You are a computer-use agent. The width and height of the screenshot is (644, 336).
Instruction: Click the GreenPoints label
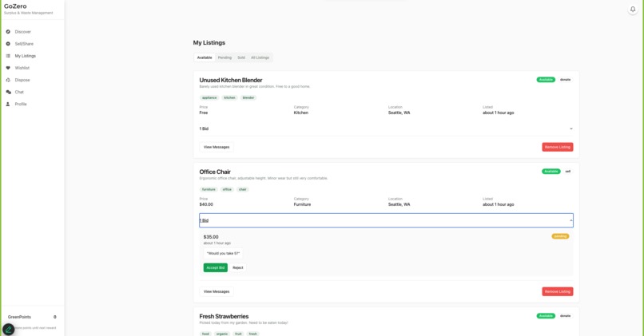coord(19,317)
